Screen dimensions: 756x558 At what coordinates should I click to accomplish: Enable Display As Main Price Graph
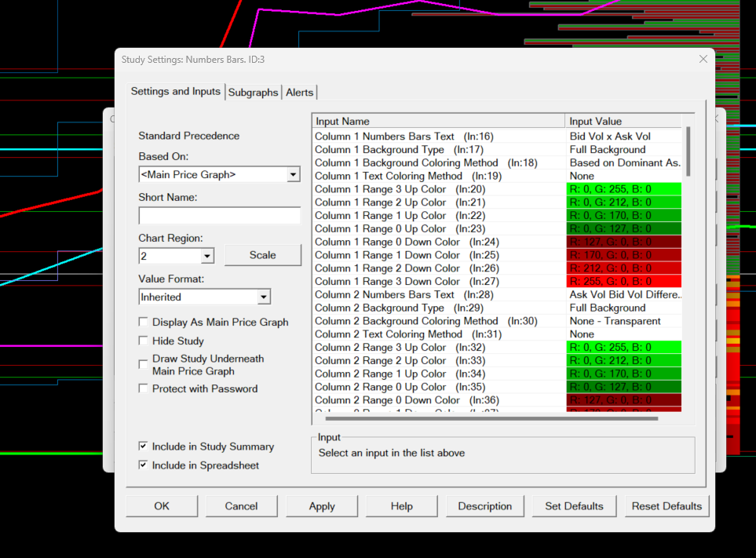143,322
